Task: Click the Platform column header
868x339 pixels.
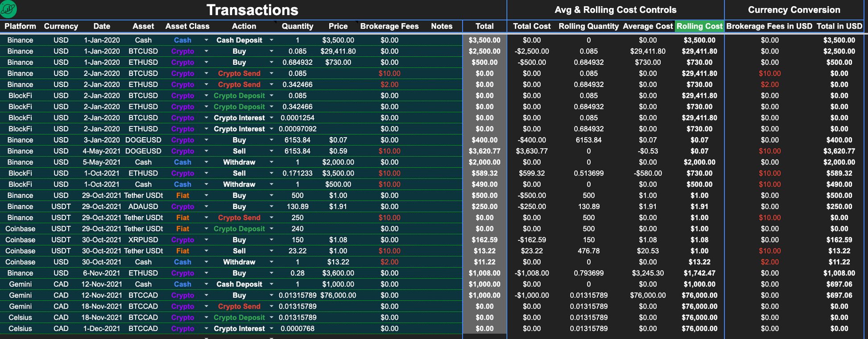Action: 20,26
